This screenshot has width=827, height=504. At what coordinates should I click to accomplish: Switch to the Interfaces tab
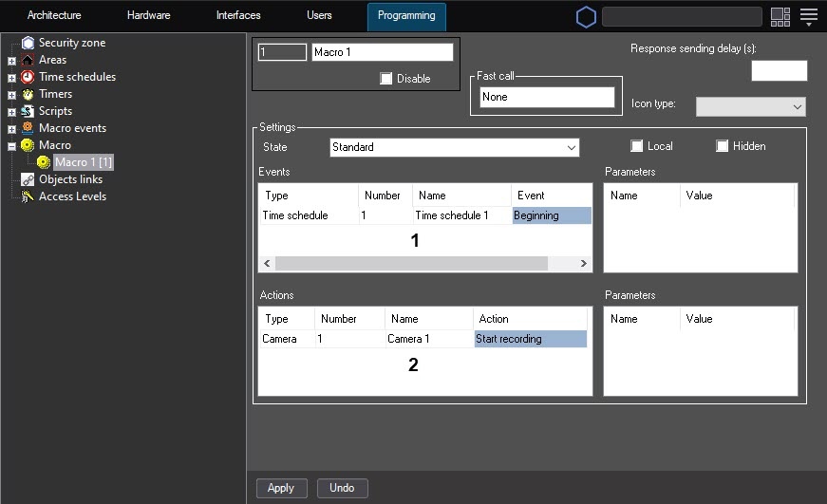click(x=238, y=15)
